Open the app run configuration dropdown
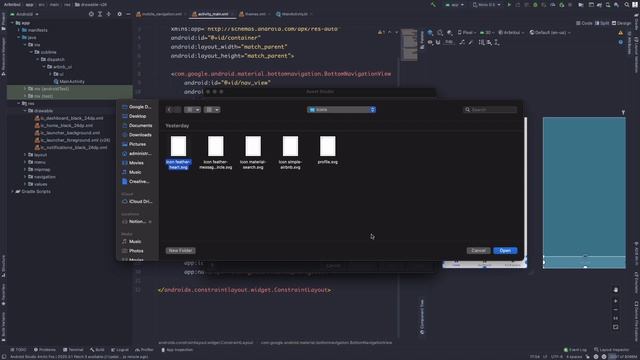 454,5
